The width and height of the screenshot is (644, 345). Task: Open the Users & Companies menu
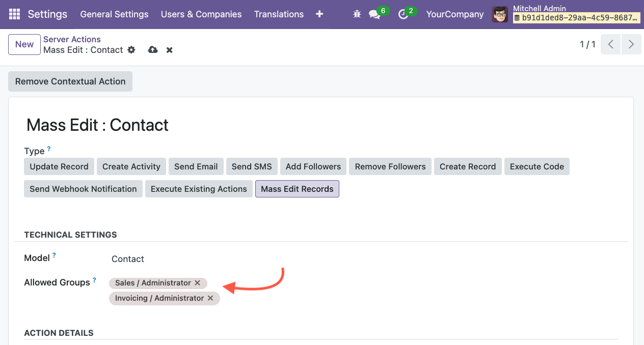coord(201,14)
